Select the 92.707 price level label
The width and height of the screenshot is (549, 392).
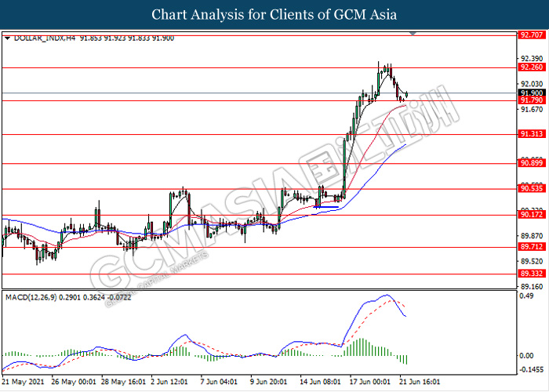(532, 35)
